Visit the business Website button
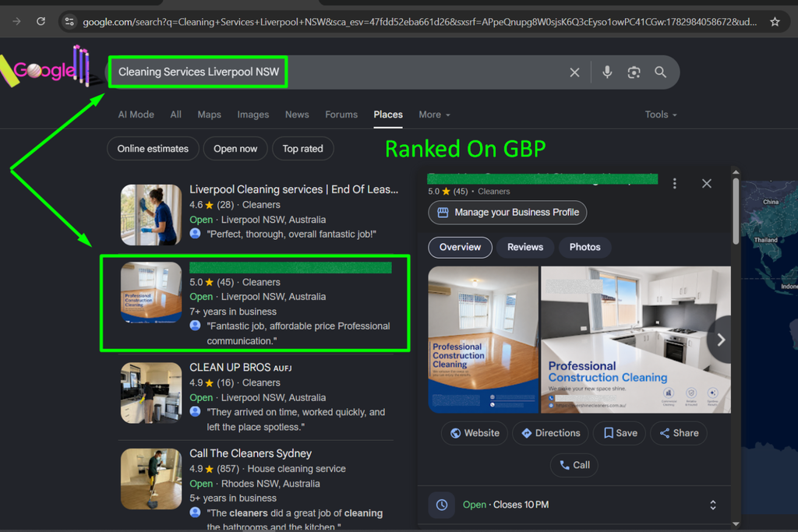Image resolution: width=798 pixels, height=532 pixels. tap(475, 433)
